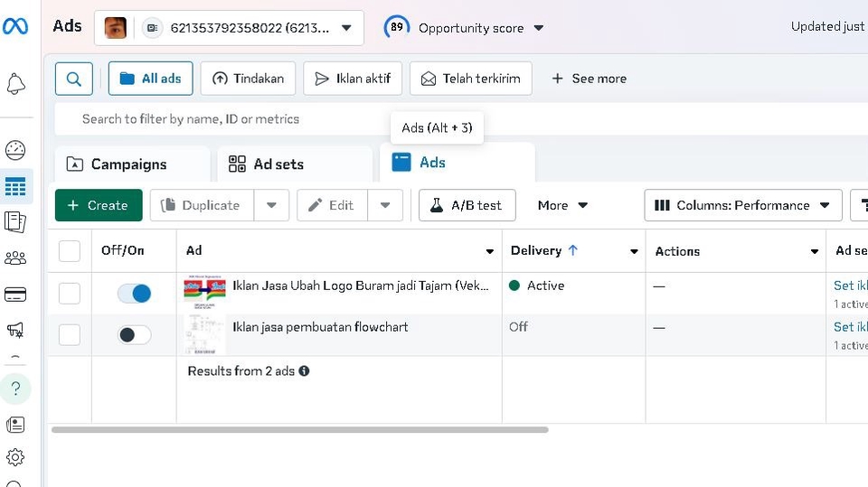The height and width of the screenshot is (487, 868).
Task: Click the magnifier search button
Action: 73,79
